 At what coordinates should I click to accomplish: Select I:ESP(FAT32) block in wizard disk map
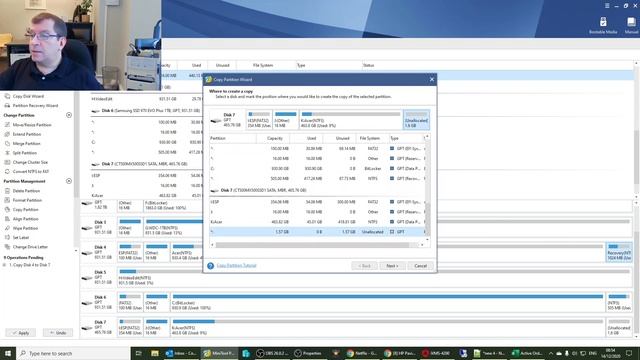tap(259, 120)
